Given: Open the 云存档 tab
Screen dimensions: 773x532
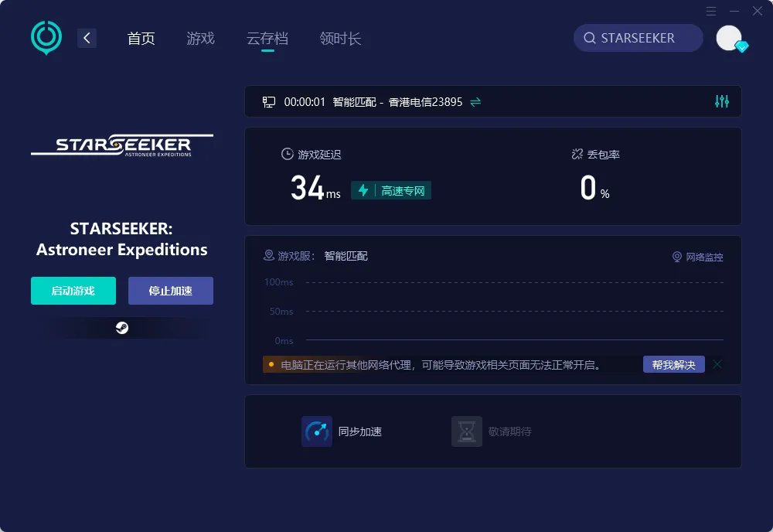Looking at the screenshot, I should pos(267,39).
